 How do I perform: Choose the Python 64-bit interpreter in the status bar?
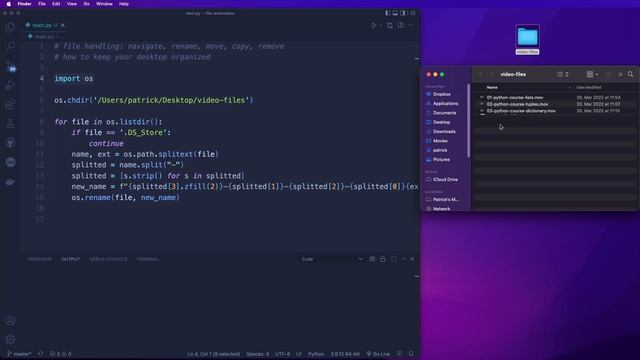(345, 354)
